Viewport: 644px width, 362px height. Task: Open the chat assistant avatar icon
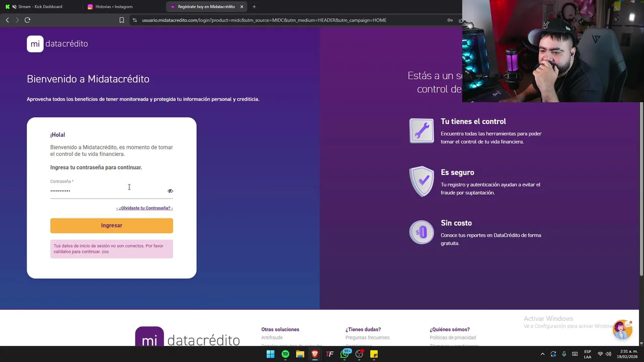pyautogui.click(x=622, y=329)
